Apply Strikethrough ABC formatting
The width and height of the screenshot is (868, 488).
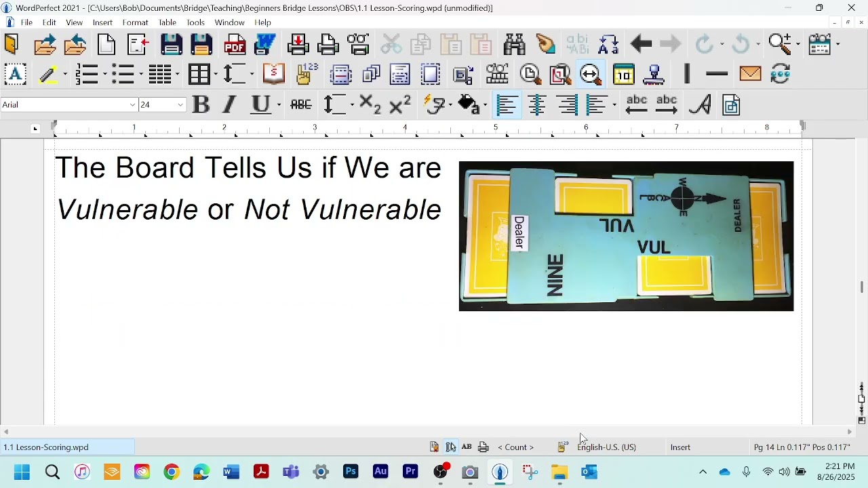[x=301, y=104]
